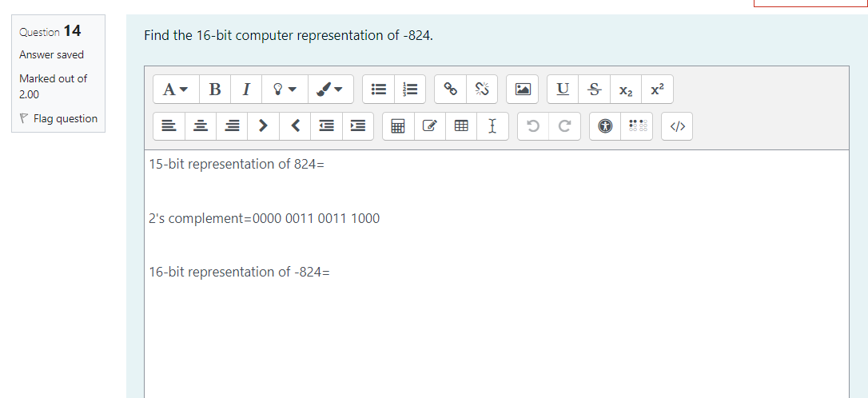Screen dimensions: 868x398
Task: Apply superscript formatting
Action: [657, 90]
